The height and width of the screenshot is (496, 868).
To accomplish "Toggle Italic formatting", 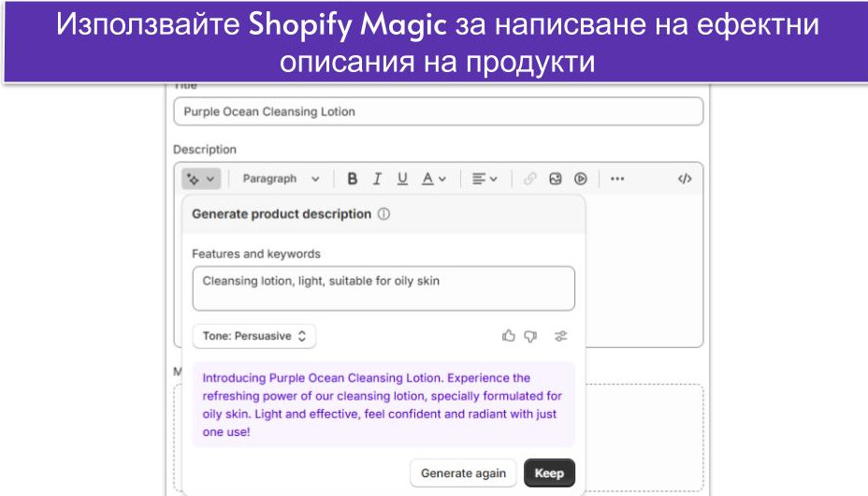I will (377, 179).
